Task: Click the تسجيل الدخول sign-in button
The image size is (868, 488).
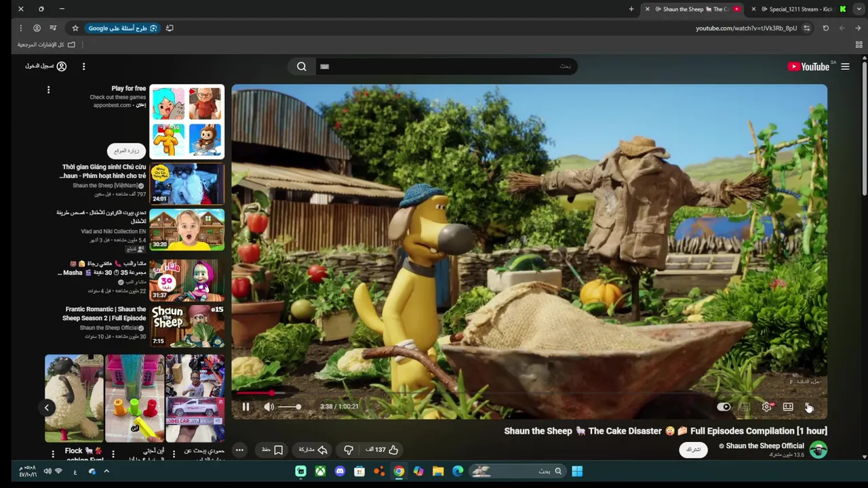Action: click(x=46, y=66)
